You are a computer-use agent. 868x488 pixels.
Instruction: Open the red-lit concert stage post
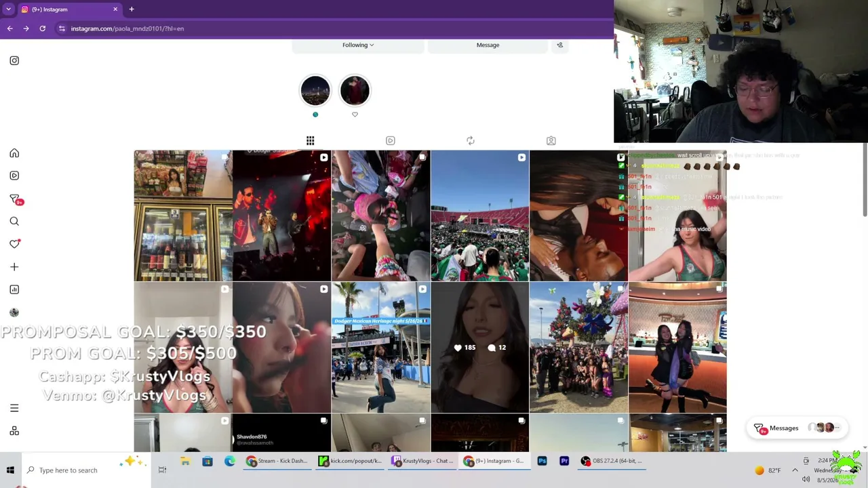(x=282, y=216)
